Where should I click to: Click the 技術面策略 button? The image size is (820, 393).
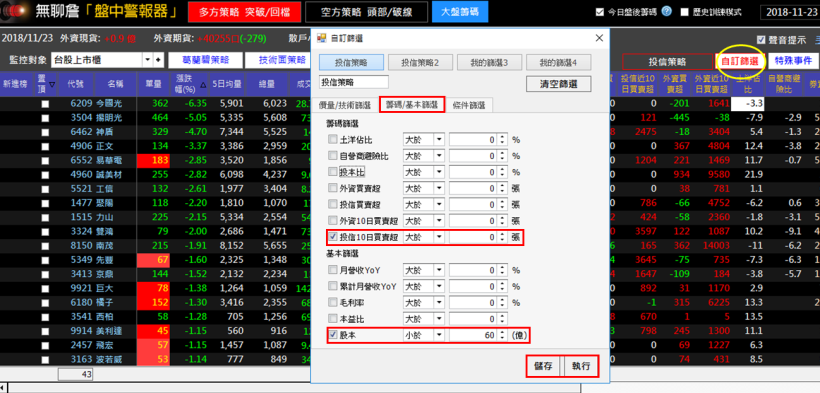coord(277,60)
